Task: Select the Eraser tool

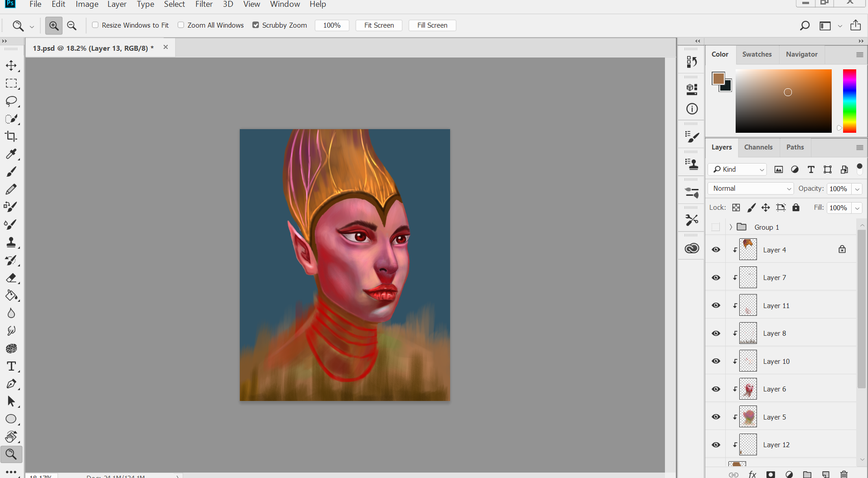Action: (x=11, y=278)
